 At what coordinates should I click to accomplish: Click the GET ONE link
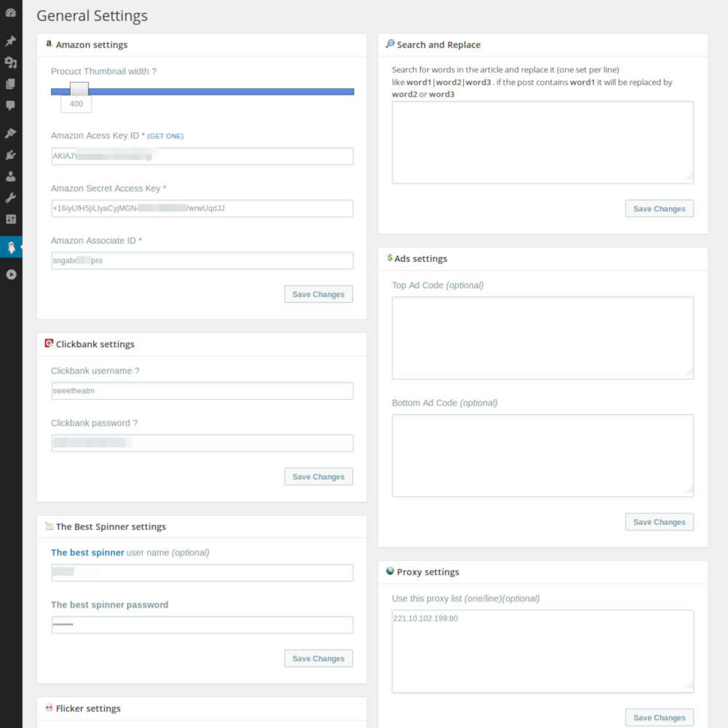coord(166,135)
